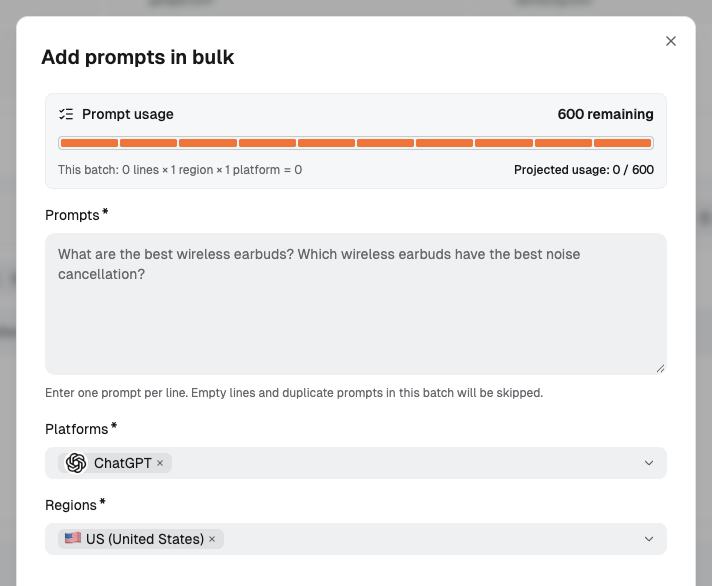Click the Prompt usage checklist icon
This screenshot has height=586, width=712.
pos(66,114)
